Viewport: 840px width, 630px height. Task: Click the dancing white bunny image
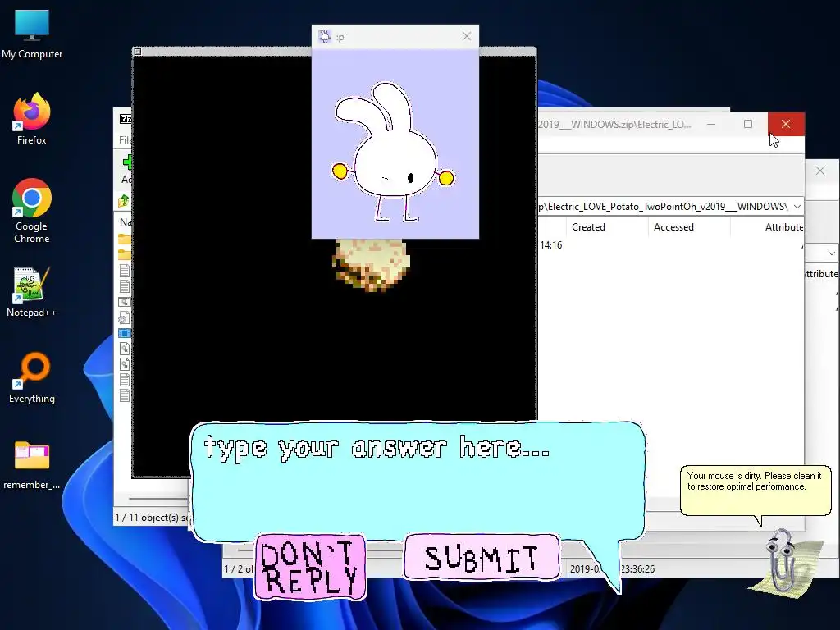[x=394, y=152]
